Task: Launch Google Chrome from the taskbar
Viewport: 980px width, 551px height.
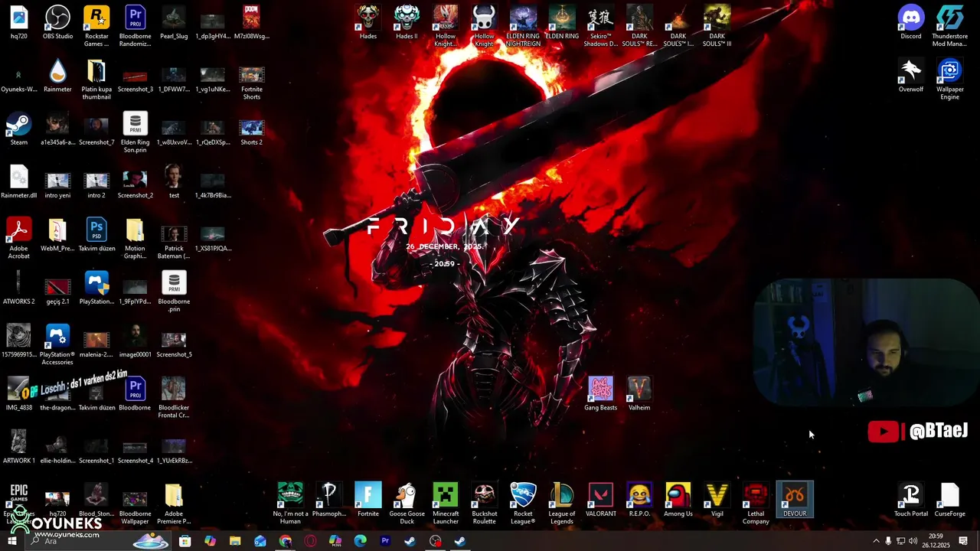Action: [286, 541]
